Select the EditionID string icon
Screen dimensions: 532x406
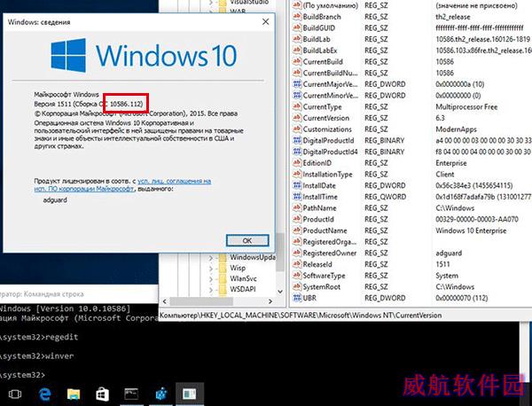tap(297, 162)
